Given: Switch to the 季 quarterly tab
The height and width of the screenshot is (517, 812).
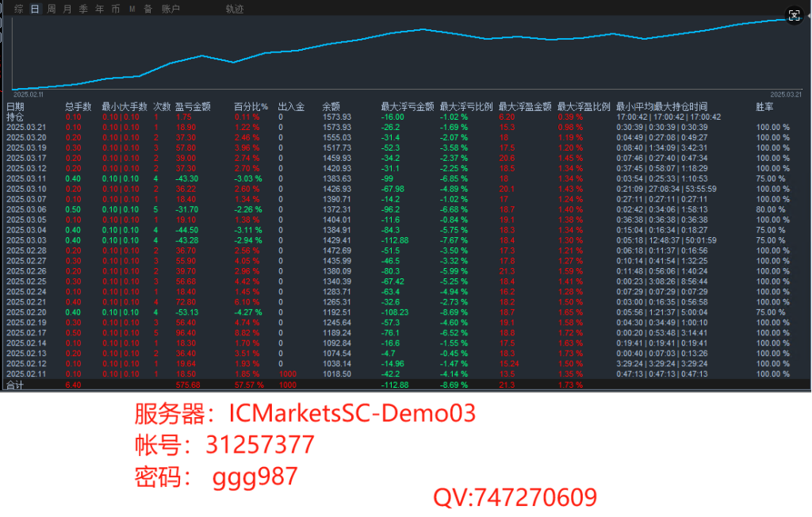Looking at the screenshot, I should click(x=83, y=9).
